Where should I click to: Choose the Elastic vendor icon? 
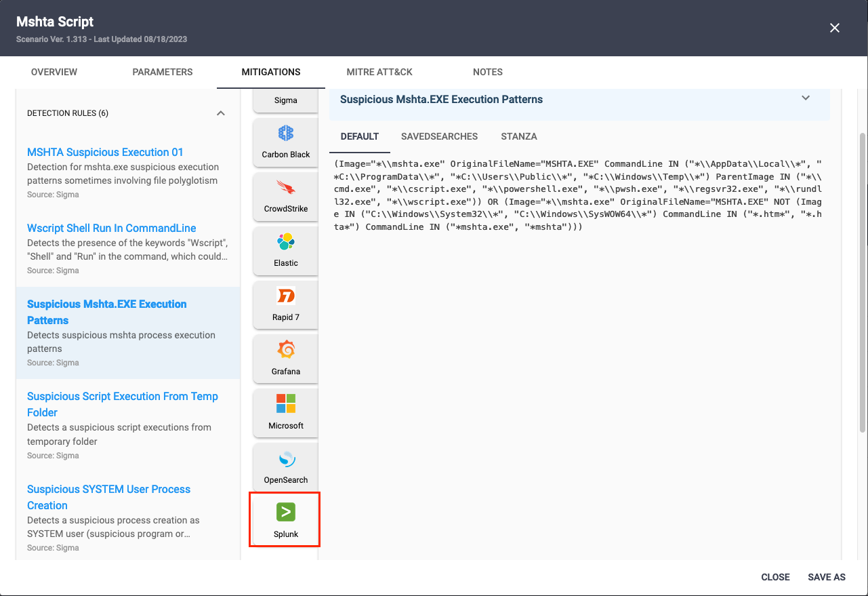285,242
